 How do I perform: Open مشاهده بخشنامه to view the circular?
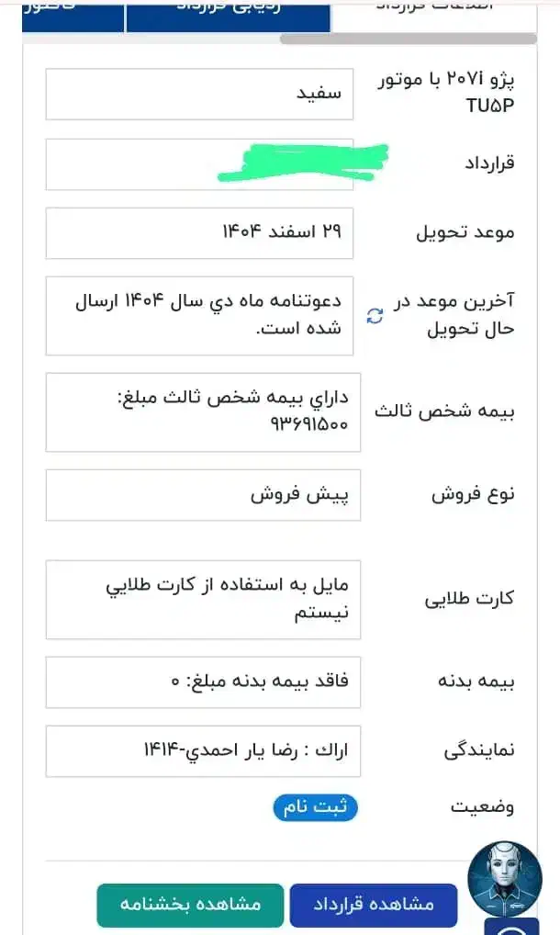coord(190,905)
